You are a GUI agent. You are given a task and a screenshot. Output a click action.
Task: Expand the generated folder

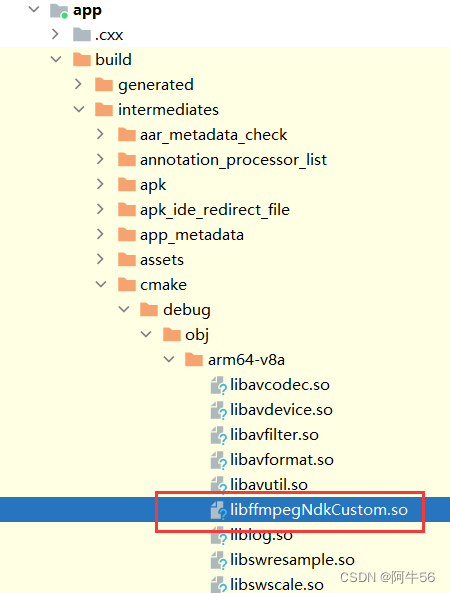click(x=78, y=84)
